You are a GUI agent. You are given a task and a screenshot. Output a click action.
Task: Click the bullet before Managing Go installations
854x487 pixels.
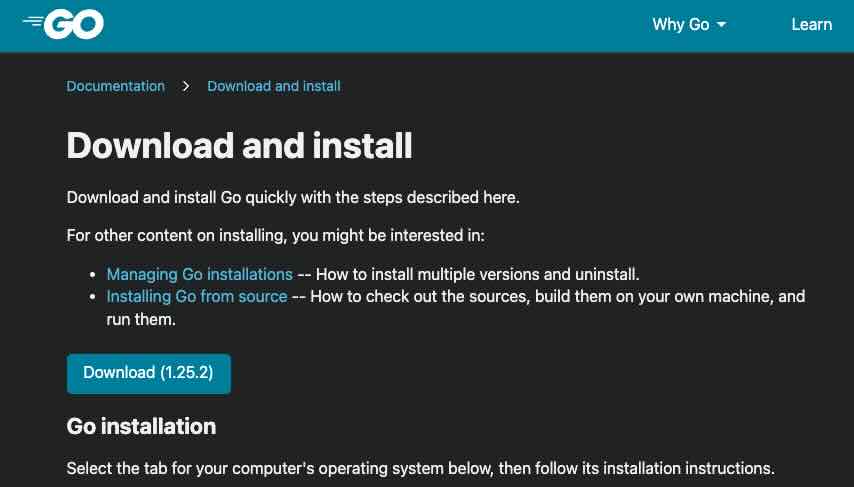(93, 274)
